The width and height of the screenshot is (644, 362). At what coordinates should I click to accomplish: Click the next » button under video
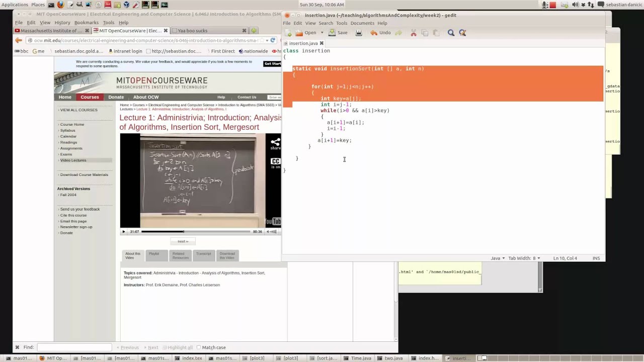[183, 241]
